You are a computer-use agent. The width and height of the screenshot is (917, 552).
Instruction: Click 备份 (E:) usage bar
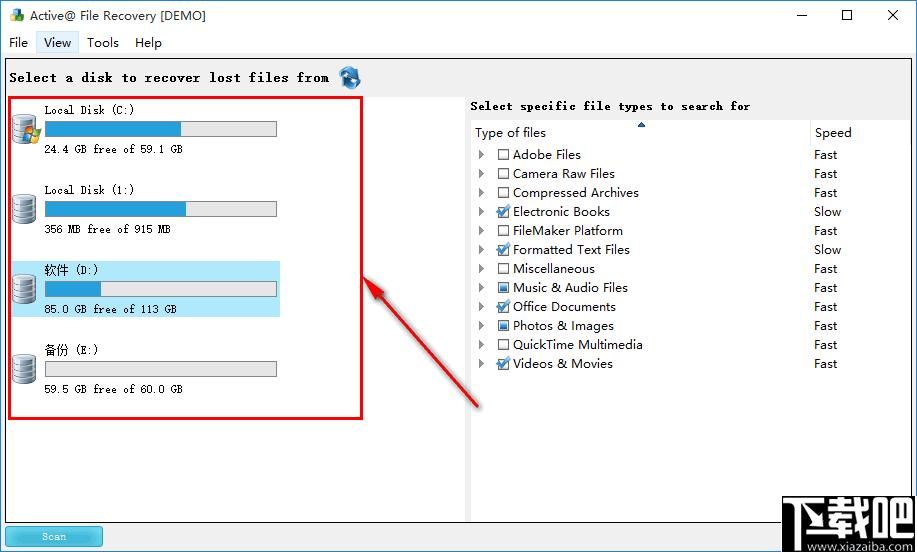click(x=161, y=369)
